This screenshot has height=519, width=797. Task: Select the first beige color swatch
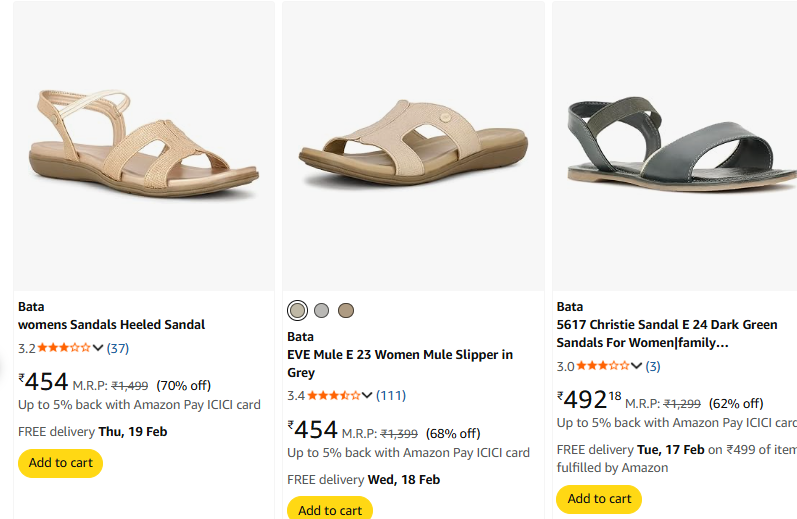297,310
